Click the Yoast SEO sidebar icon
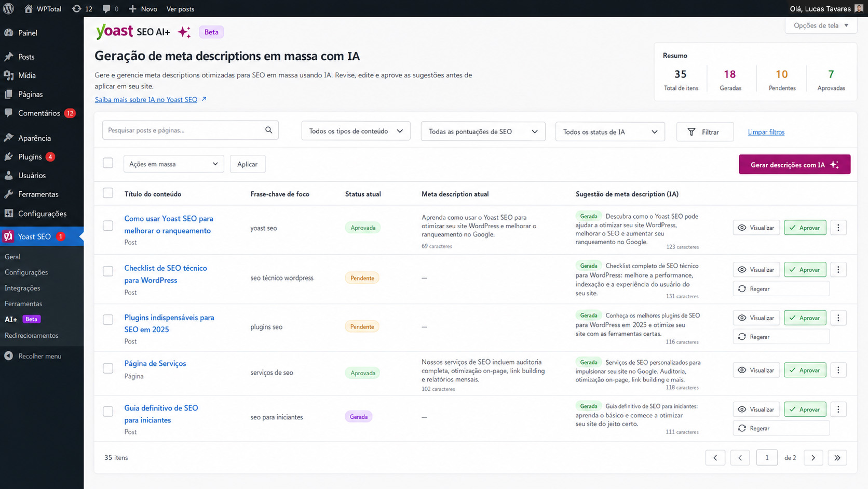The image size is (868, 489). [8, 236]
